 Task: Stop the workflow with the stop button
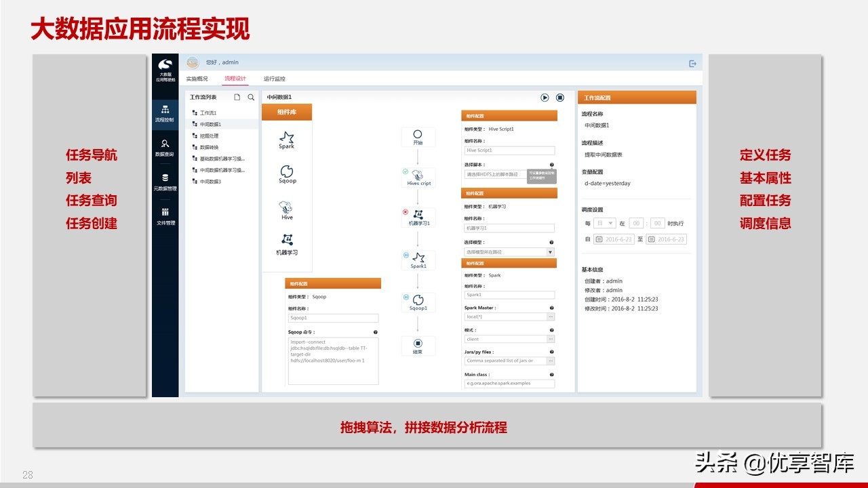coord(560,98)
